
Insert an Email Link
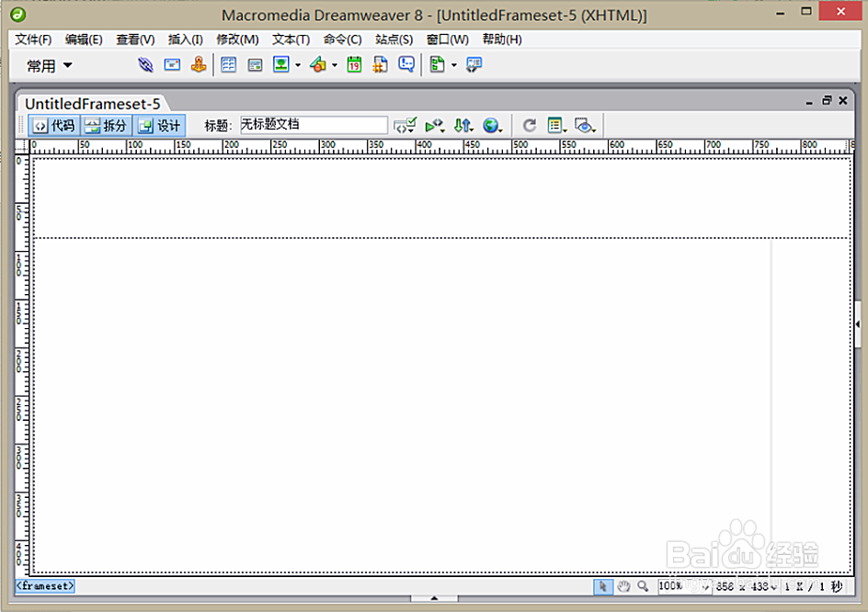click(x=172, y=64)
